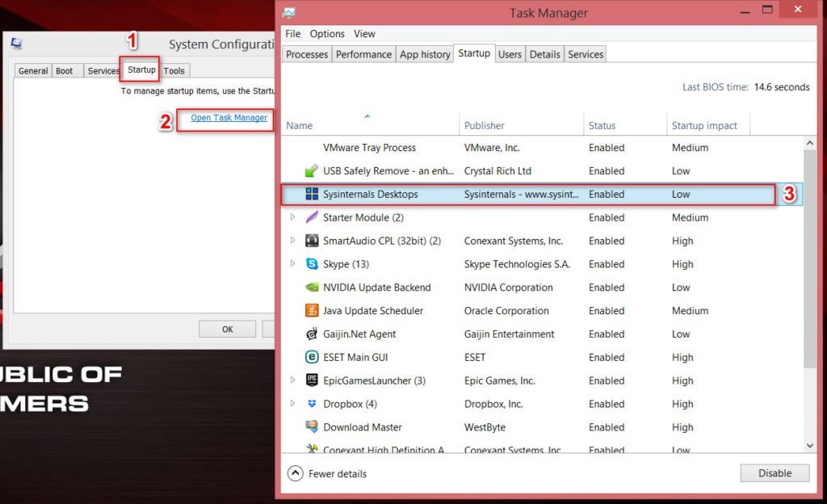
Task: Click the Gaijin.Net Agent icon
Action: pyautogui.click(x=312, y=334)
